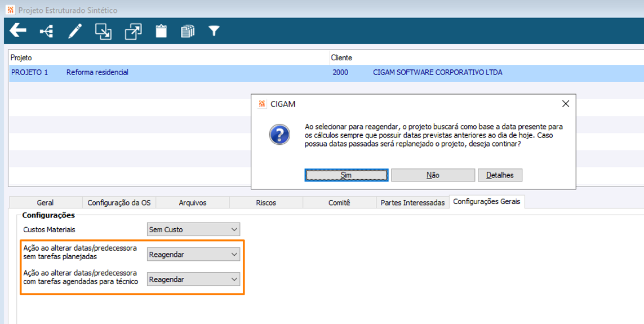Click the import arrow-into-box icon
The image size is (644, 324).
103,31
